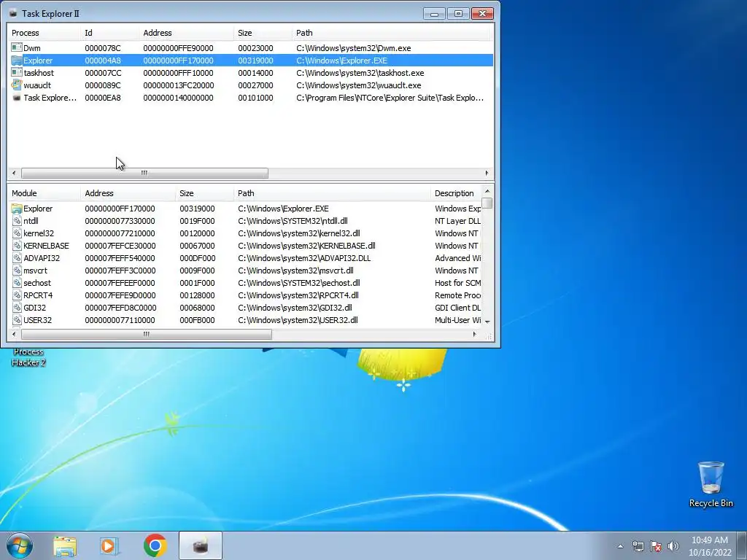Click the sechost module DLL icon
Screen dimensions: 747x560
point(17,283)
